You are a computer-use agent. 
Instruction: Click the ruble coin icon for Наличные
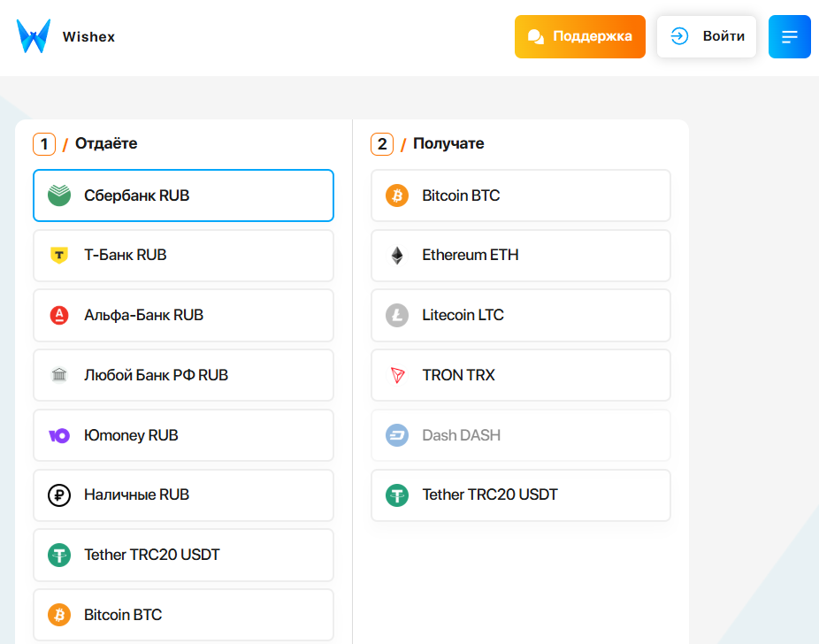(x=59, y=494)
